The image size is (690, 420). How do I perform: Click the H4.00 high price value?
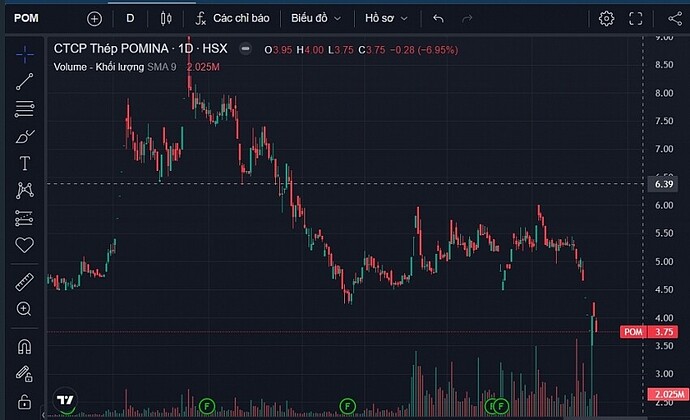point(310,50)
